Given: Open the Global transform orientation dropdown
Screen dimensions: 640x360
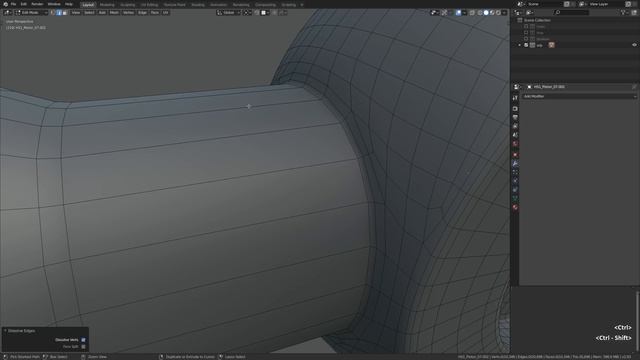Looking at the screenshot, I should point(229,13).
